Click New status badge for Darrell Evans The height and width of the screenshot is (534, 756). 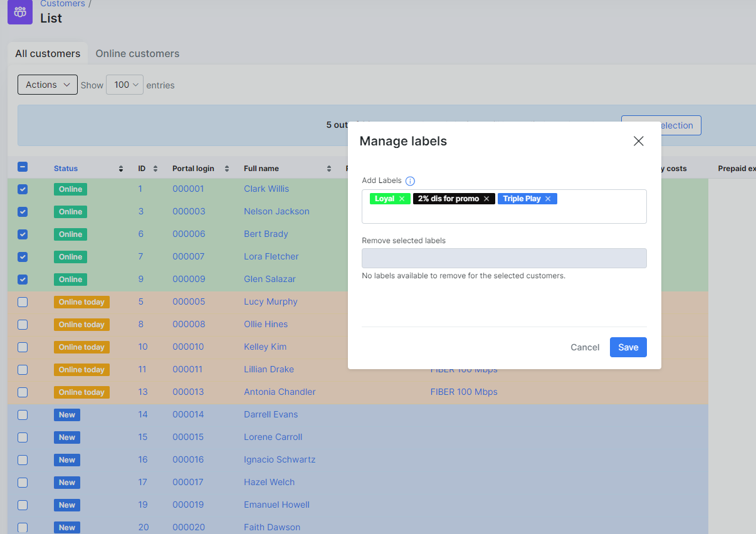[x=67, y=415]
